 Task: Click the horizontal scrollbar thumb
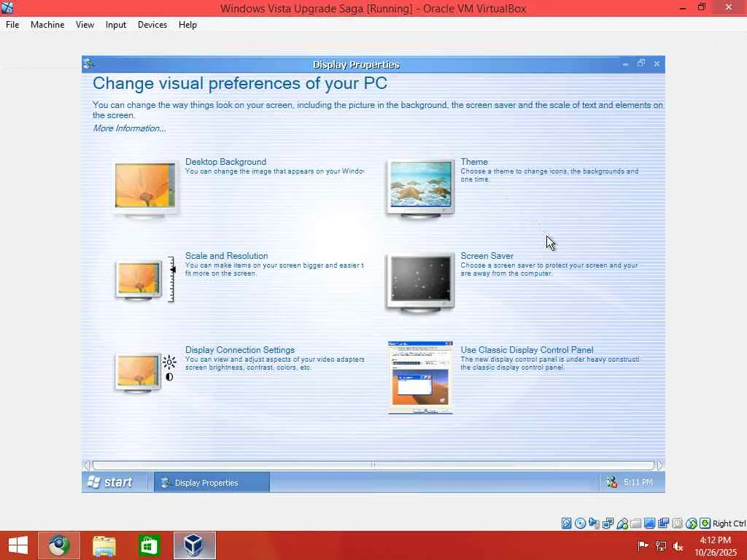click(373, 465)
